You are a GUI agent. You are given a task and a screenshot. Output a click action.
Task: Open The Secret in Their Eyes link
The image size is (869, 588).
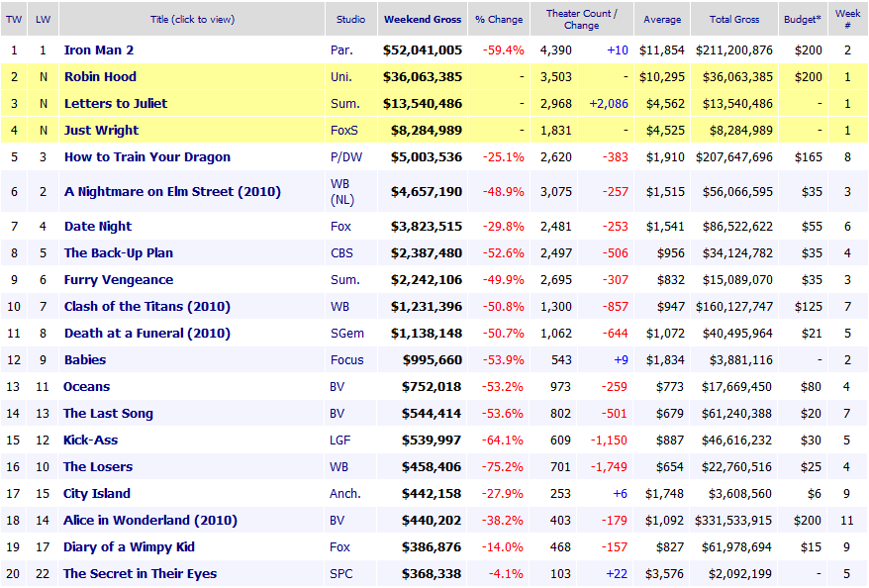[140, 573]
